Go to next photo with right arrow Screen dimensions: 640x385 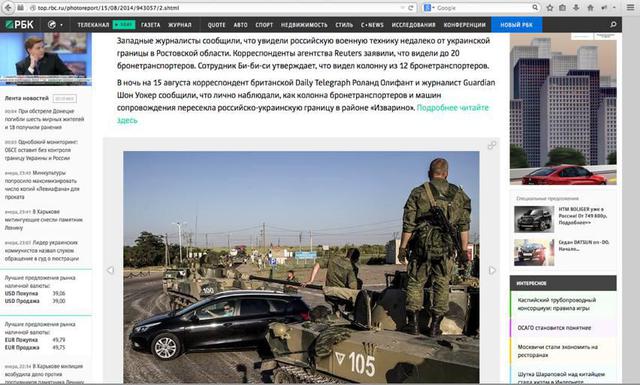pyautogui.click(x=492, y=270)
